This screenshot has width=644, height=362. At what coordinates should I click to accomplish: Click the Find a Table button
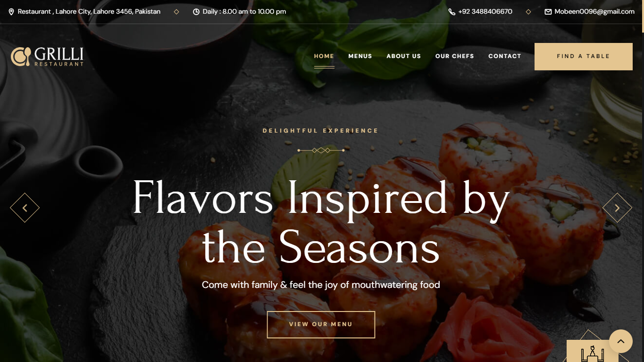coord(584,57)
